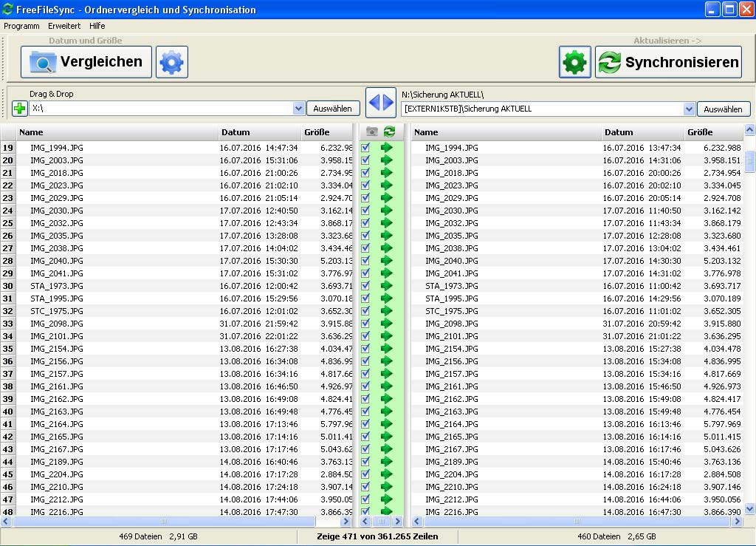This screenshot has width=756, height=546.
Task: Start comparison with Vergleichen button
Action: tap(86, 62)
